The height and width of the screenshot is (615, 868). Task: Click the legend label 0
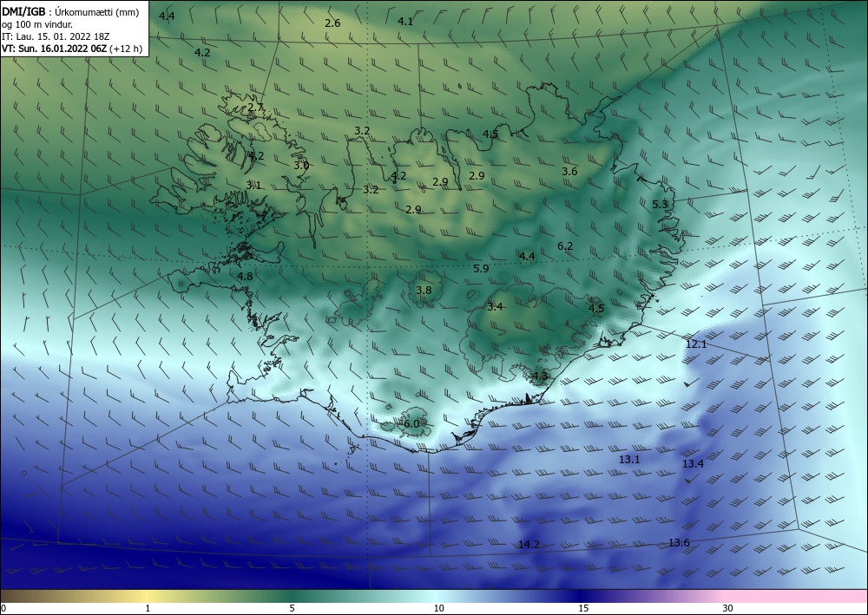3,609
